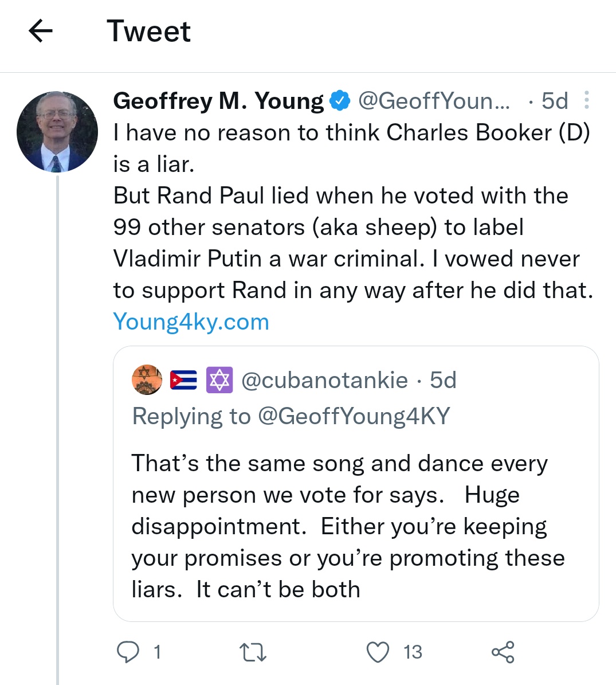
Task: Open the Young4ky.com link
Action: (191, 322)
